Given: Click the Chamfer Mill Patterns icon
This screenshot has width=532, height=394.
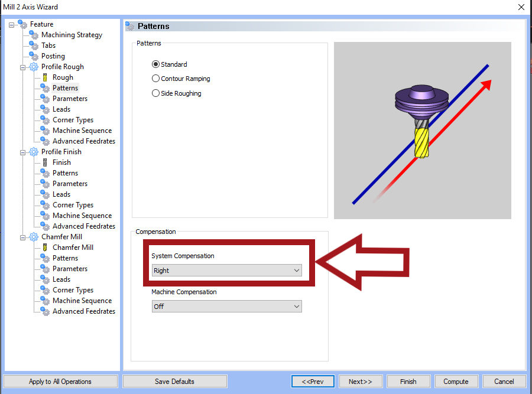Looking at the screenshot, I should (x=45, y=258).
